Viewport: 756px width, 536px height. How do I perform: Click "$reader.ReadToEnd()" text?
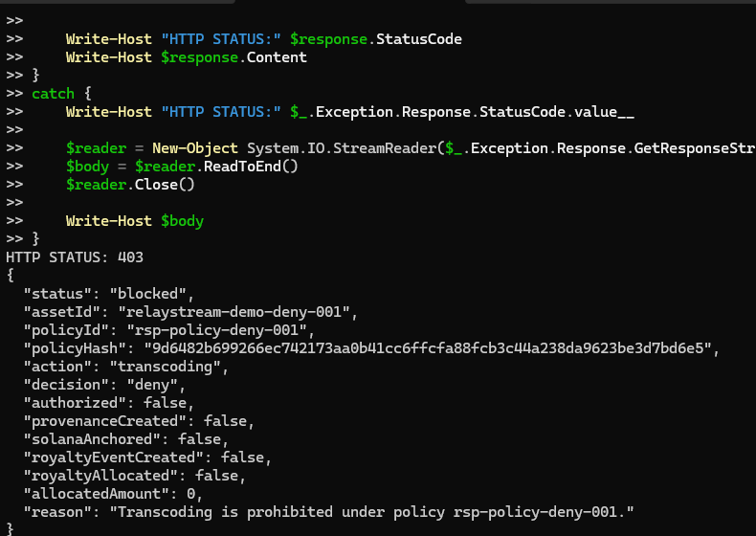pos(216,167)
